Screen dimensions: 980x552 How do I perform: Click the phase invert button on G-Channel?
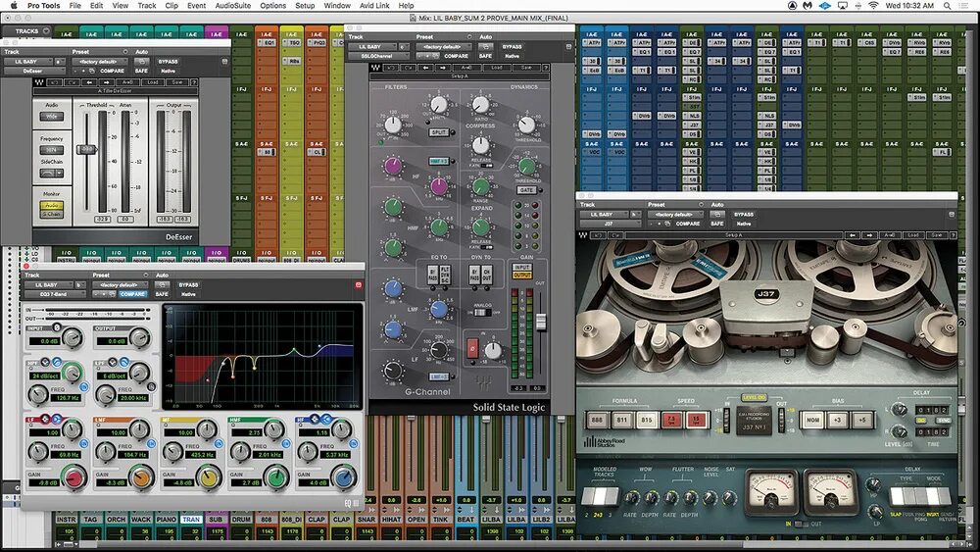472,348
